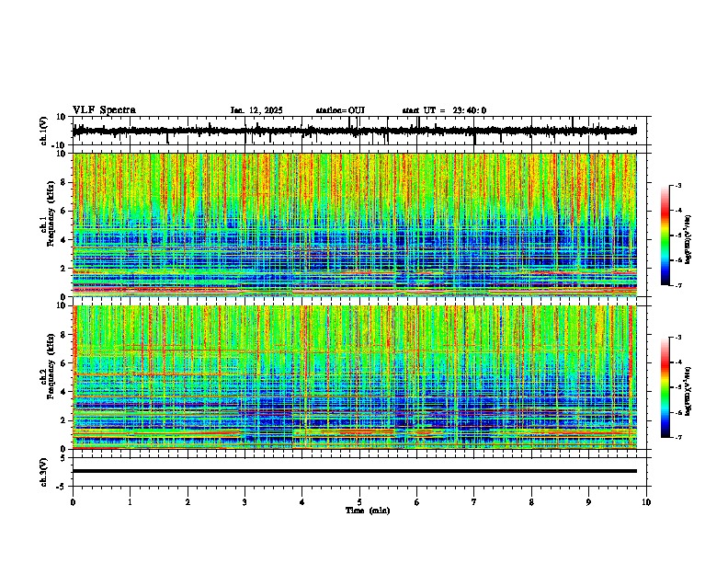Viewport: 728px width, 563px height.
Task: Click the "-5" label on ch.2 color scale
Action: 677,387
